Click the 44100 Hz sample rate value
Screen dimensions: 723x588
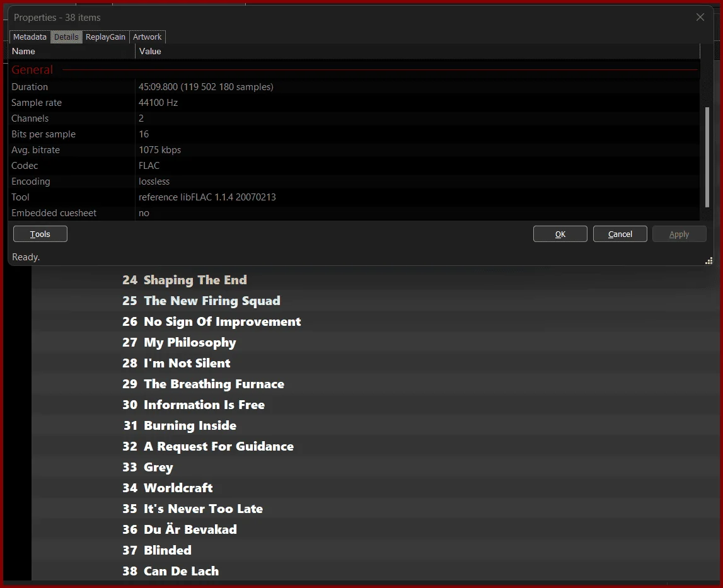[x=158, y=102]
